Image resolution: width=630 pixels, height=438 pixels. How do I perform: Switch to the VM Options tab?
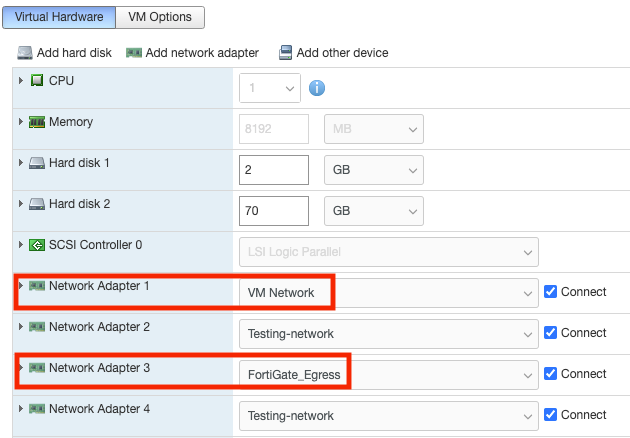161,17
